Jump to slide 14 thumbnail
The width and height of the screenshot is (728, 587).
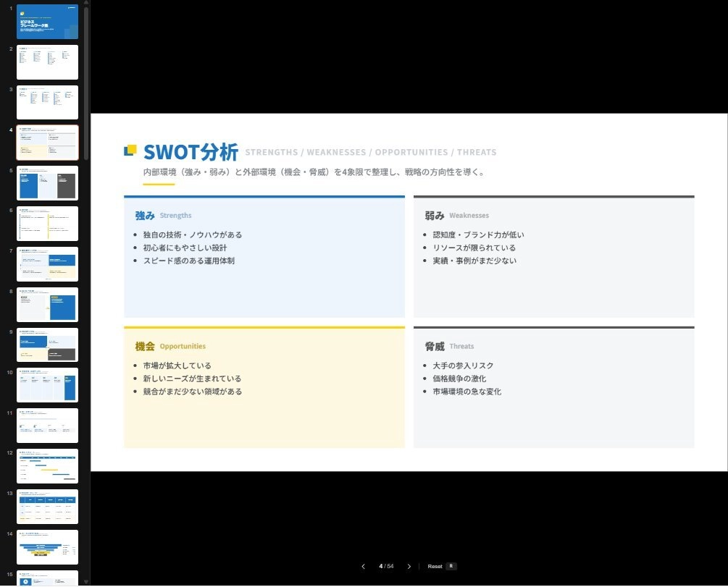click(47, 546)
